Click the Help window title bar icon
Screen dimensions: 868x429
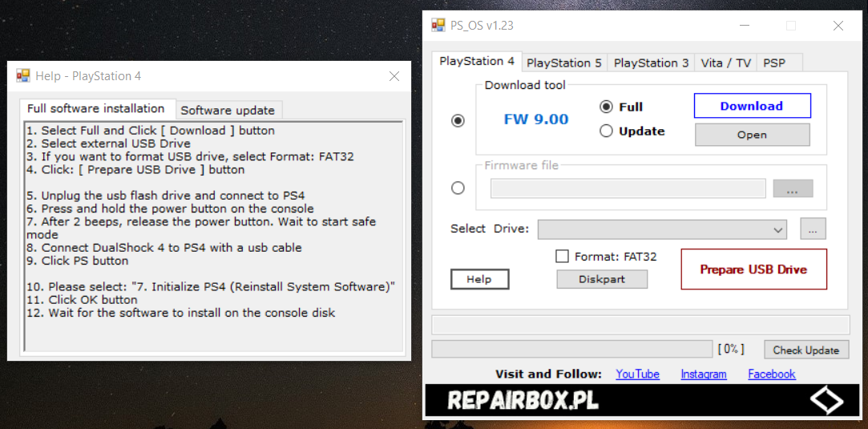(23, 76)
